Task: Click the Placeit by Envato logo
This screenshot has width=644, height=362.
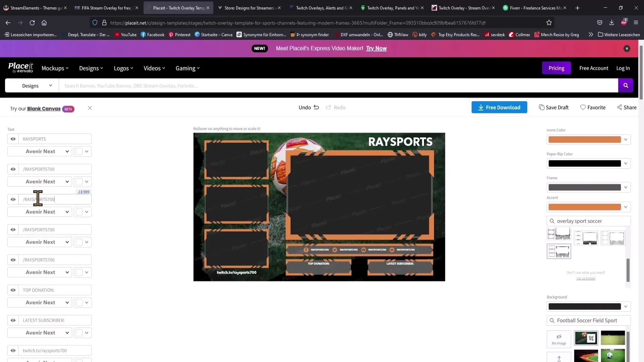Action: 20,68
